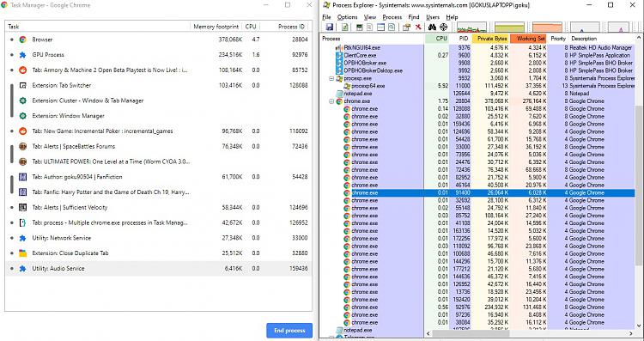Open the Properties toolbar icon in Process Explorer
Image resolution: width=644 pixels, height=341 pixels.
point(407,27)
